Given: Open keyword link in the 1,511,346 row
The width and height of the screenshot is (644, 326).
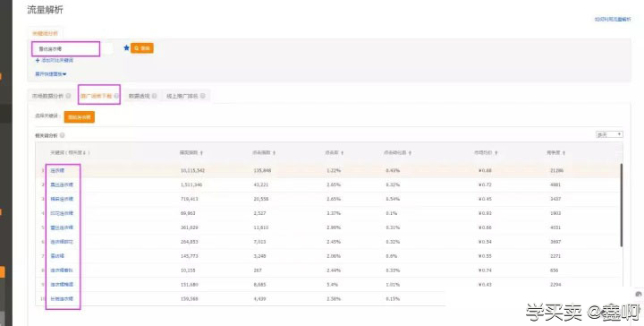Looking at the screenshot, I should pyautogui.click(x=62, y=185).
